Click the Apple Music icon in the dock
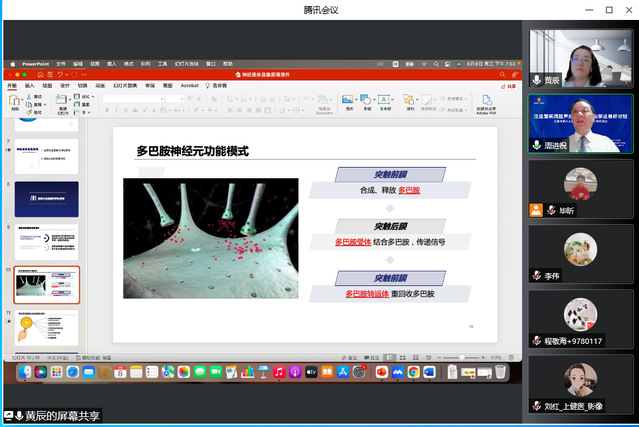The height and width of the screenshot is (427, 639). click(x=278, y=372)
